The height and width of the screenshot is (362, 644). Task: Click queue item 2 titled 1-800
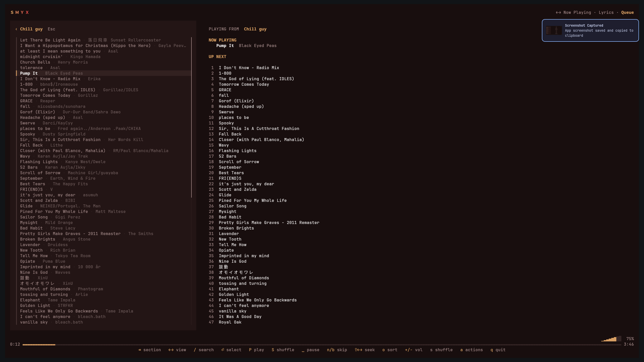[225, 73]
